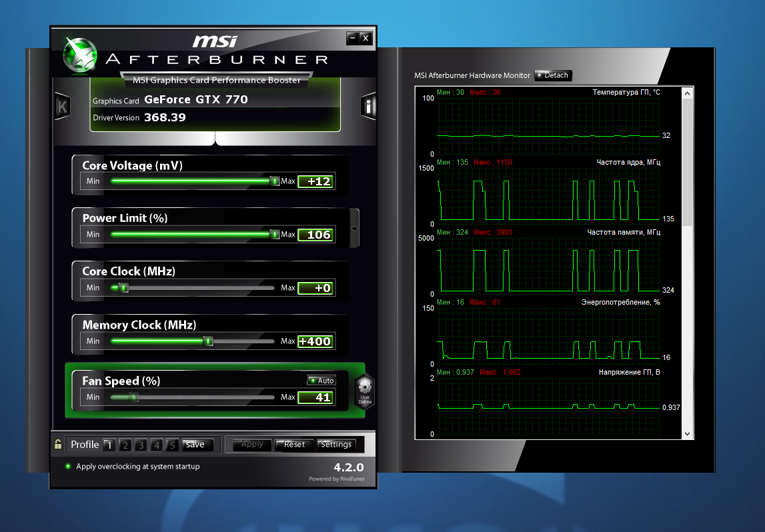The image size is (765, 532).
Task: Select profile slot 4
Action: pos(156,445)
